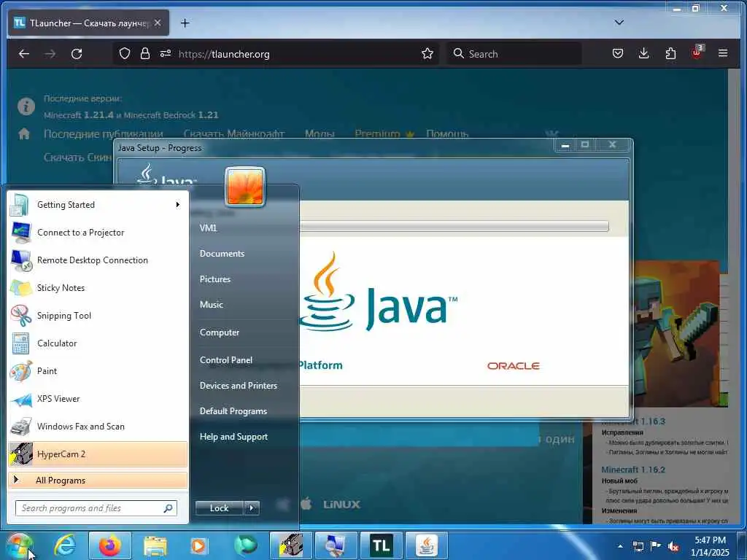Expand the Getting Started submenu arrow
The height and width of the screenshot is (560, 747).
tap(177, 205)
